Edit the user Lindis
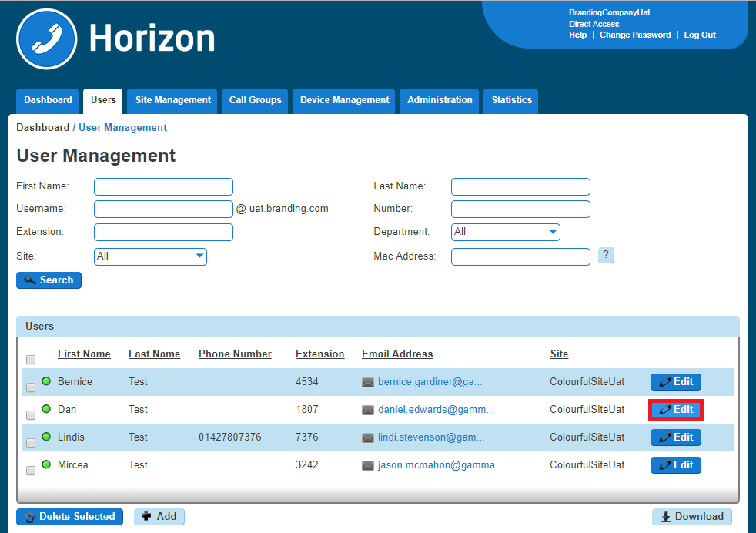756x533 pixels. (675, 437)
